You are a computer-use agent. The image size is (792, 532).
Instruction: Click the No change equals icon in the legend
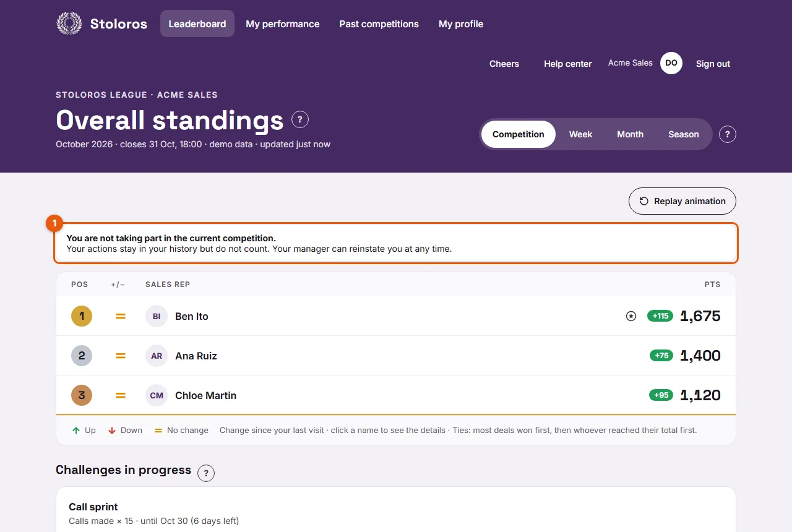click(x=158, y=430)
